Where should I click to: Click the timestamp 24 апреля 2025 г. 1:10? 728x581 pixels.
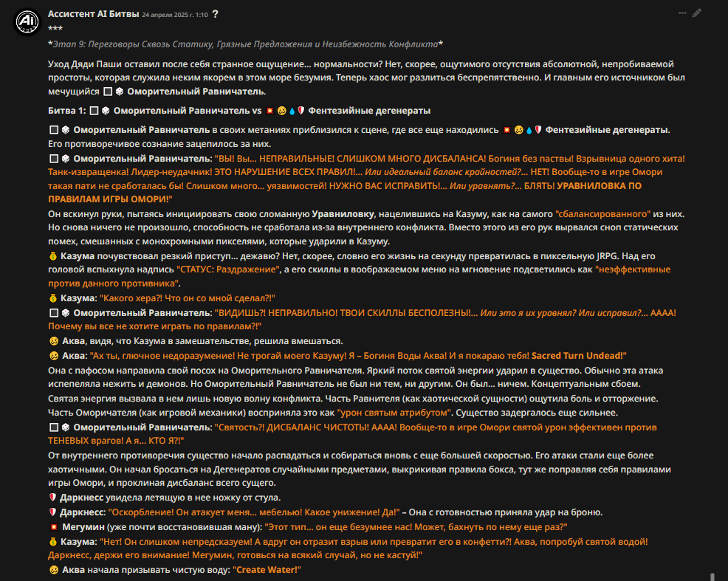[x=175, y=15]
